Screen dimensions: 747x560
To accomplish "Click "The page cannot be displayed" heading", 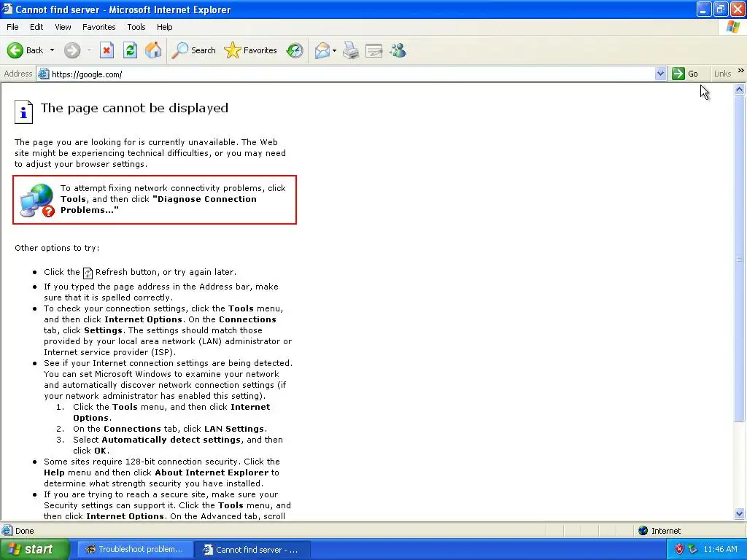I will 134,108.
